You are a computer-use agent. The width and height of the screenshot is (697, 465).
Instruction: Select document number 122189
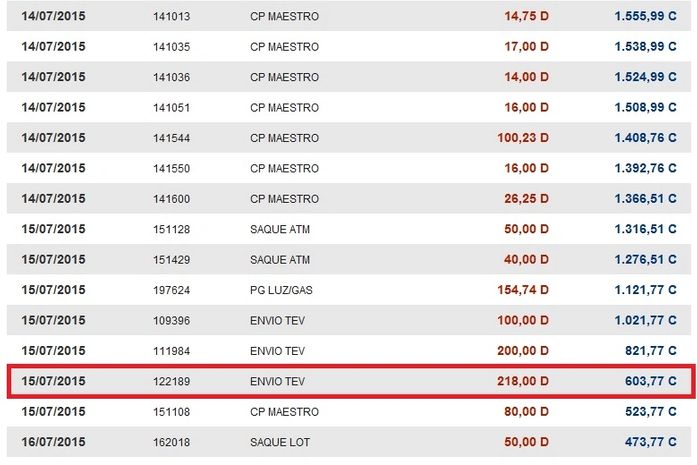172,381
